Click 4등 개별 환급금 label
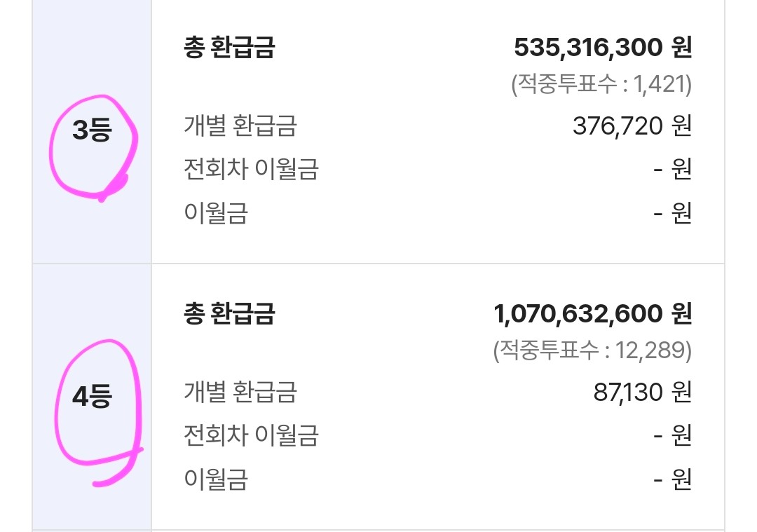This screenshot has width=757, height=532. click(x=240, y=392)
